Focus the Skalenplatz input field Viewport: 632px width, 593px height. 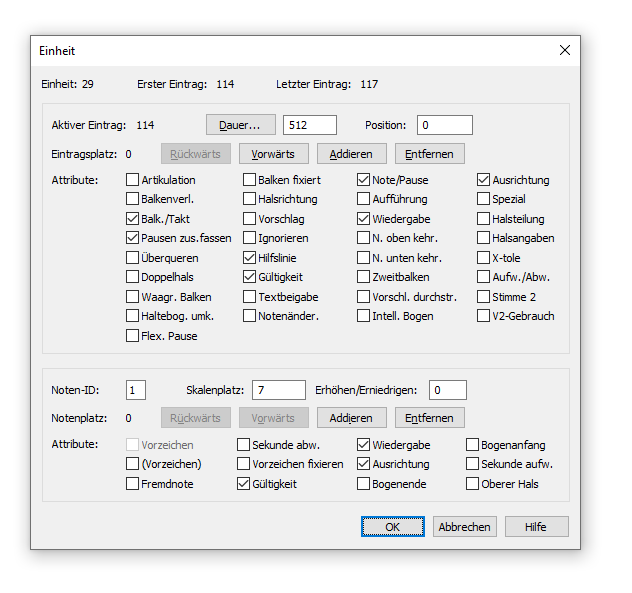coord(279,390)
